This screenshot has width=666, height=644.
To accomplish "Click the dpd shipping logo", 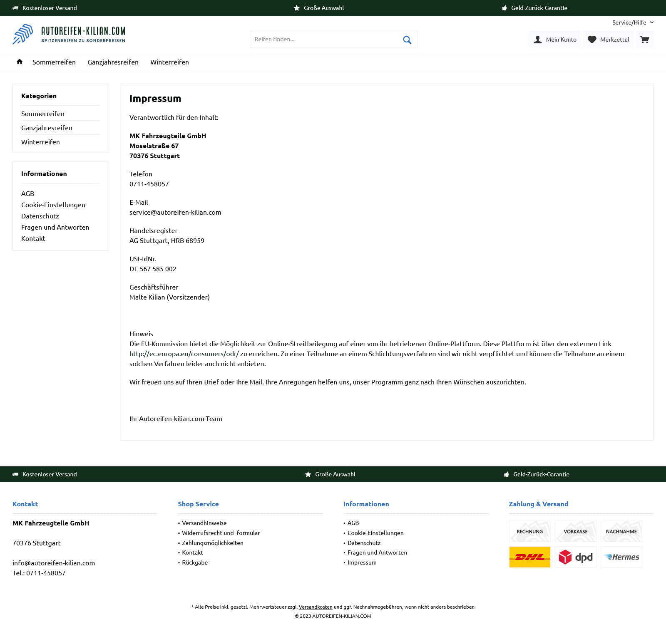I will point(576,557).
